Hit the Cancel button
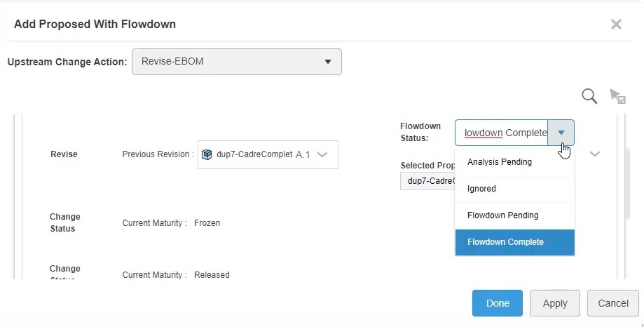This screenshot has width=644, height=327. tap(612, 303)
